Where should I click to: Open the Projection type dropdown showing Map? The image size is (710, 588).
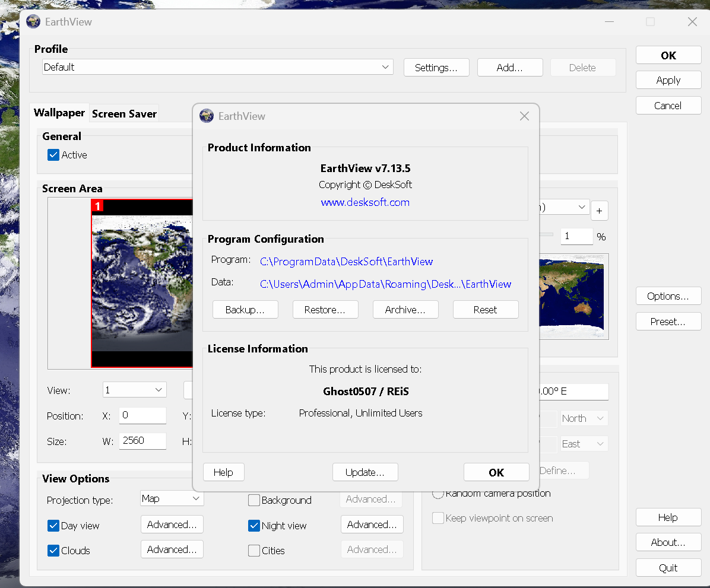tap(172, 498)
